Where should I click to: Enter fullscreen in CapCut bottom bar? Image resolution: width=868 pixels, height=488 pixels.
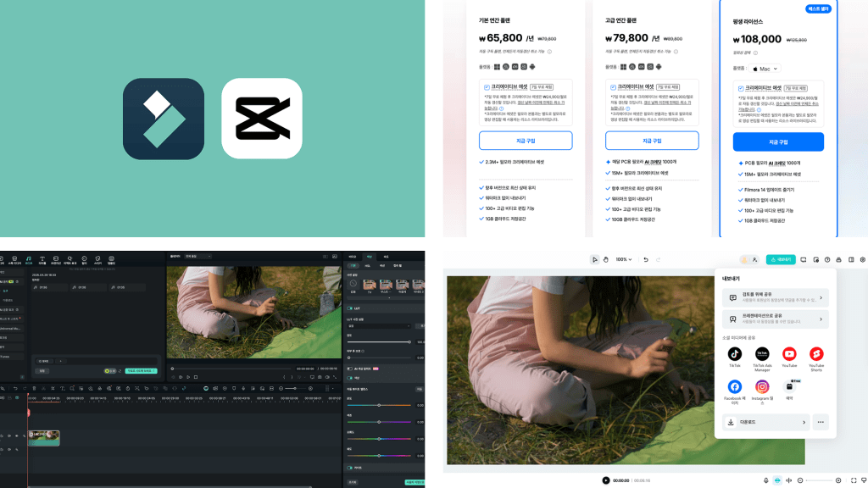tap(854, 480)
